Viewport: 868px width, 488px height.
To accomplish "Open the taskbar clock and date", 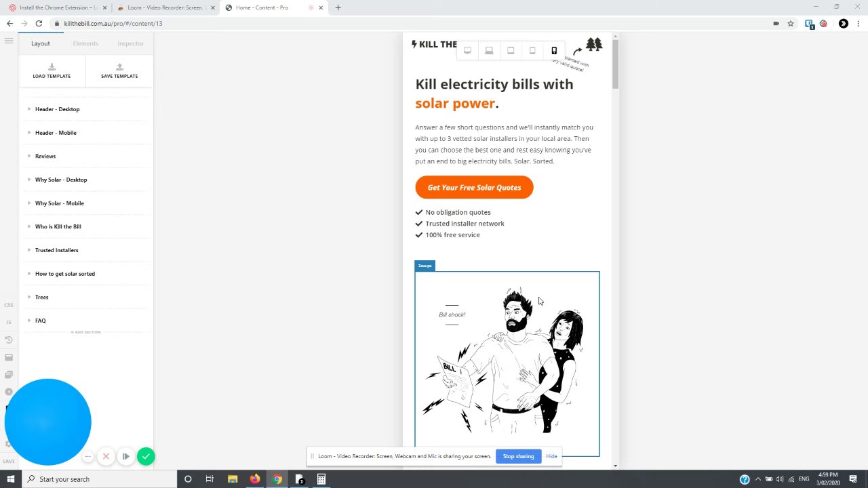I will pos(827,479).
